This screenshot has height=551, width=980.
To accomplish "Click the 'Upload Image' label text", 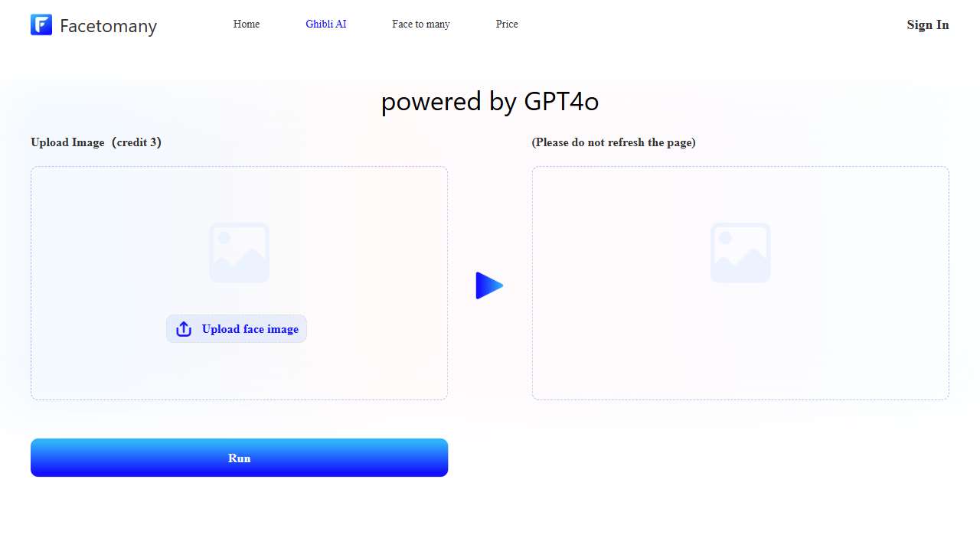I will [x=67, y=142].
